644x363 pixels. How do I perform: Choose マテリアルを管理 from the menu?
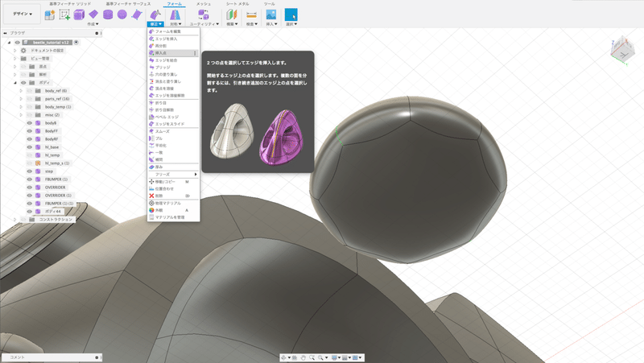(173, 217)
